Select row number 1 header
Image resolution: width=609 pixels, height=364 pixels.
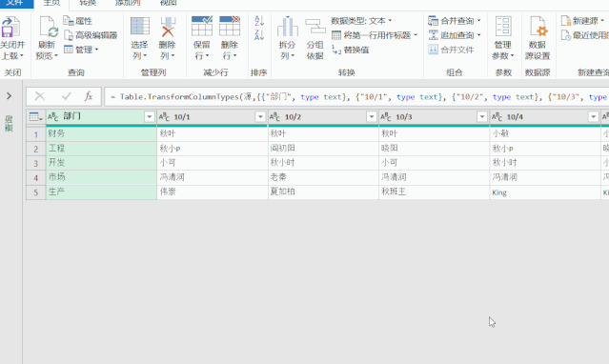pos(35,134)
